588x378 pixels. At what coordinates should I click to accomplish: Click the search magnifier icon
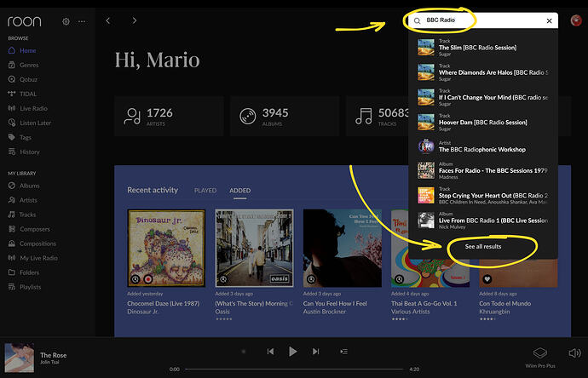click(x=417, y=20)
